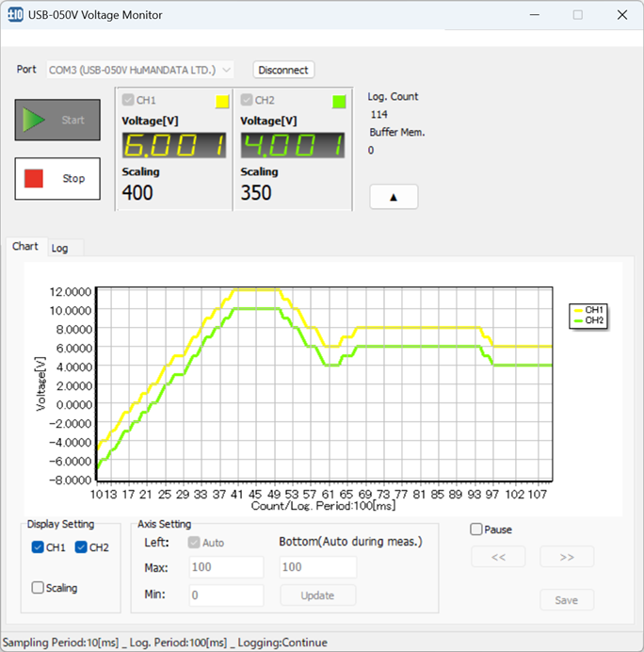Viewport: 644px width, 652px height.
Task: Maximize the Voltage Monitor window
Action: [x=577, y=15]
